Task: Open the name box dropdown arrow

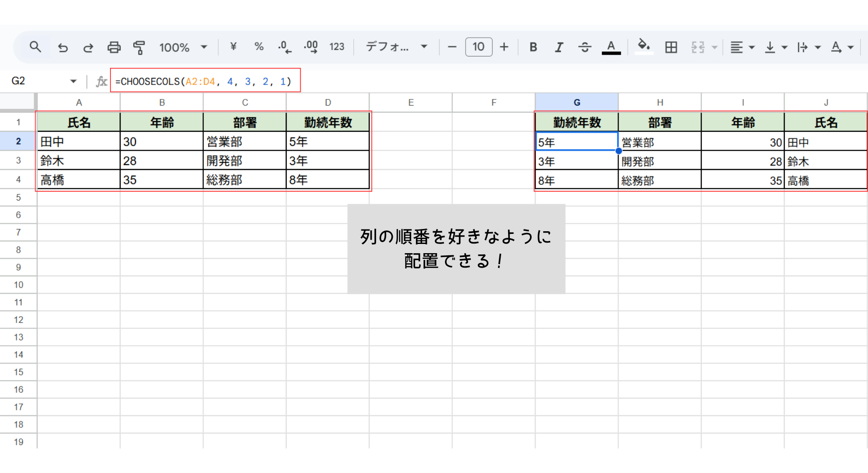Action: click(73, 81)
